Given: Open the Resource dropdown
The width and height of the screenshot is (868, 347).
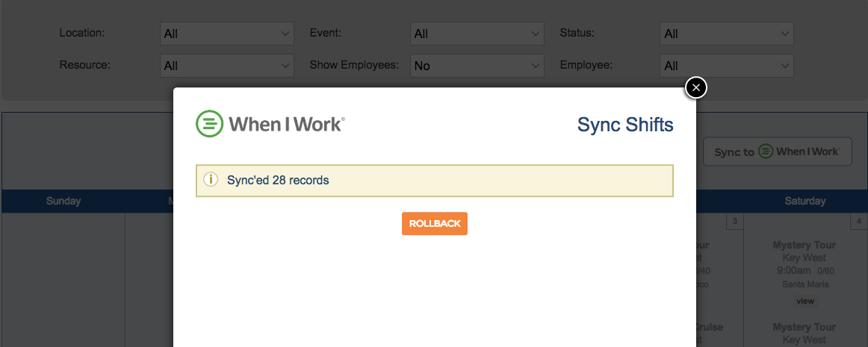Looking at the screenshot, I should click(227, 66).
